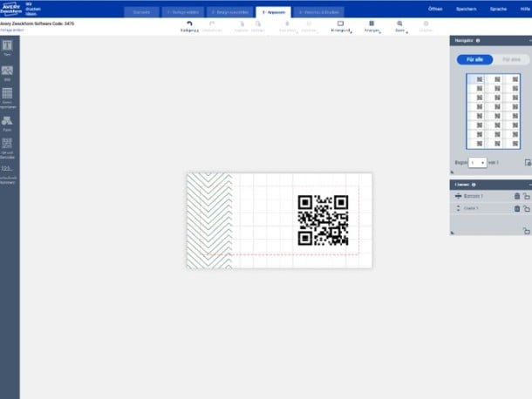
Task: Open the Hilfe menu
Action: (525, 10)
